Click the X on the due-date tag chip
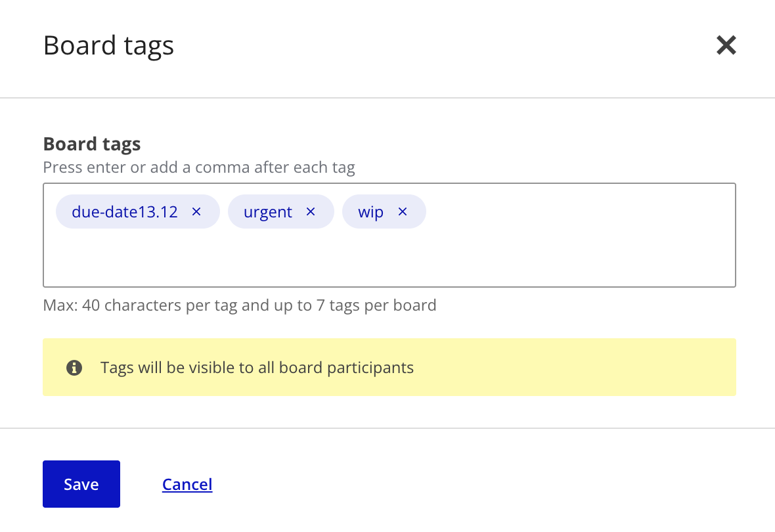Image resolution: width=775 pixels, height=532 pixels. pyautogui.click(x=196, y=211)
